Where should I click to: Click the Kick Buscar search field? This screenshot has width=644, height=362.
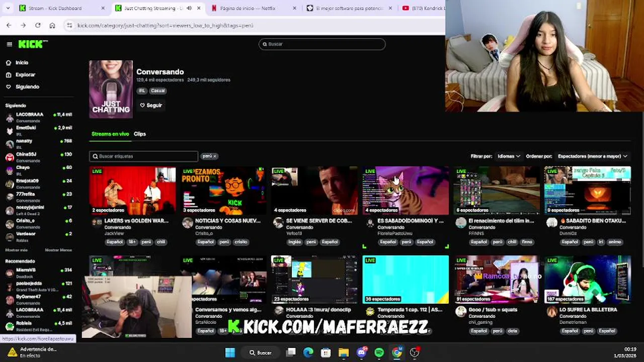click(x=322, y=44)
